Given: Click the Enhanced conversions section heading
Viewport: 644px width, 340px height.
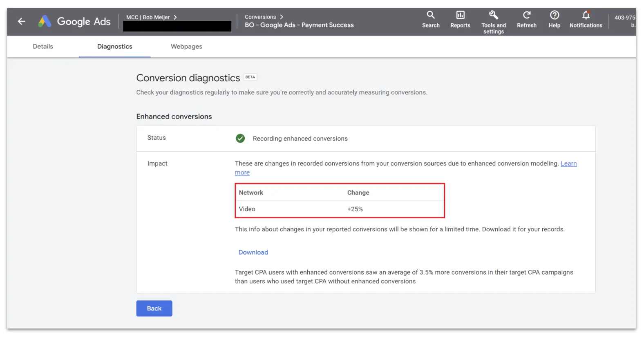Looking at the screenshot, I should (x=174, y=116).
